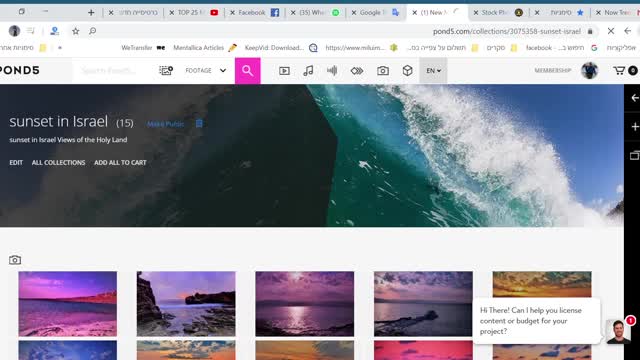Focus the Pond5 search input field
The width and height of the screenshot is (640, 360).
tap(113, 71)
